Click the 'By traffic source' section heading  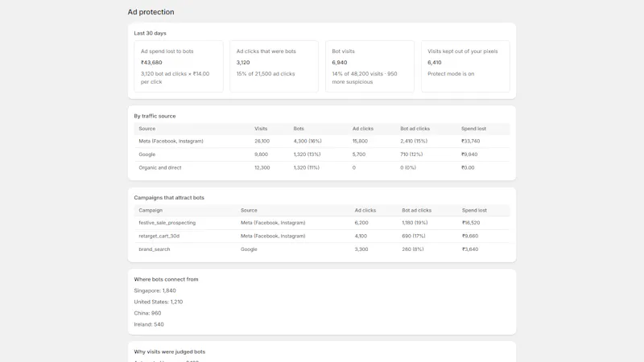[x=155, y=116]
